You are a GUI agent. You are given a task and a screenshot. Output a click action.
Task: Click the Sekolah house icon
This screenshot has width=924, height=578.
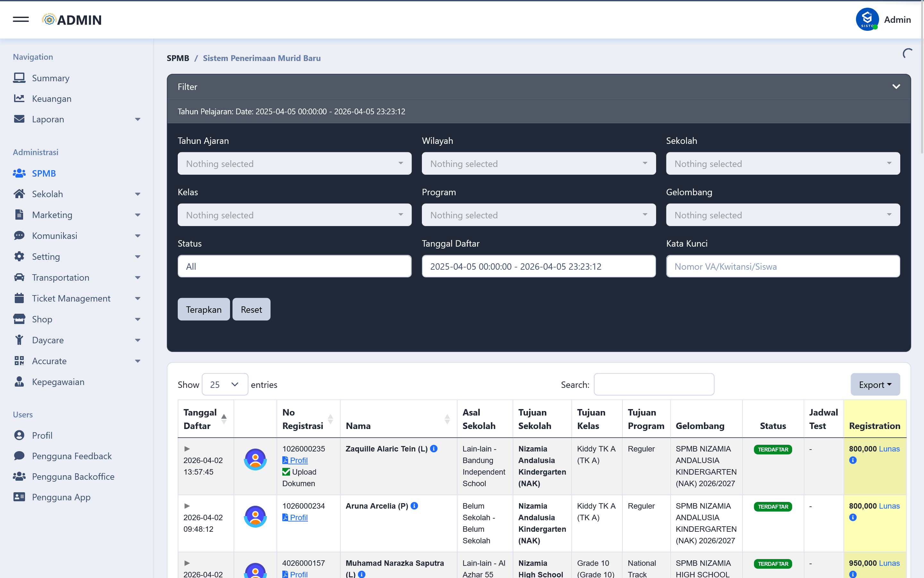19,194
